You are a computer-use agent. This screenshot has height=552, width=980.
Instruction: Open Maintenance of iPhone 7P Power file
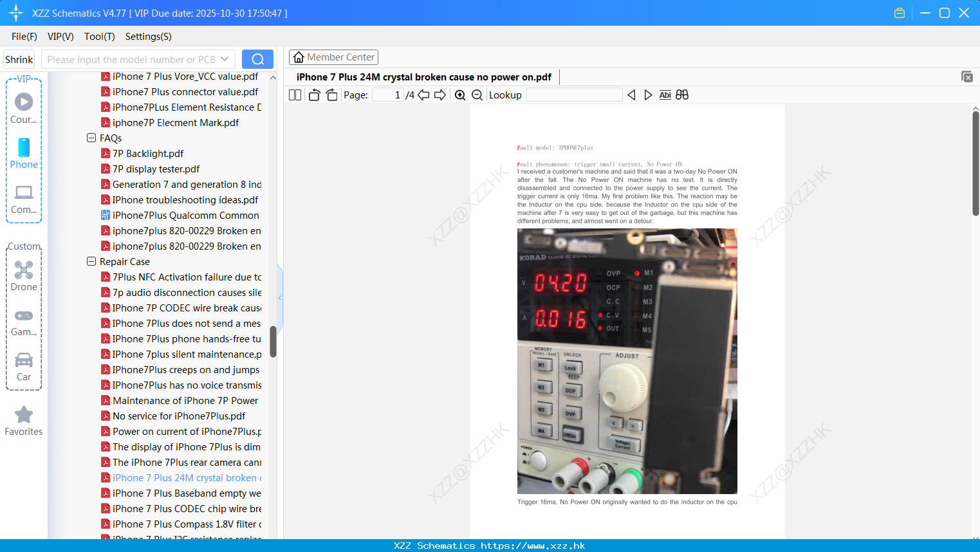(x=180, y=401)
